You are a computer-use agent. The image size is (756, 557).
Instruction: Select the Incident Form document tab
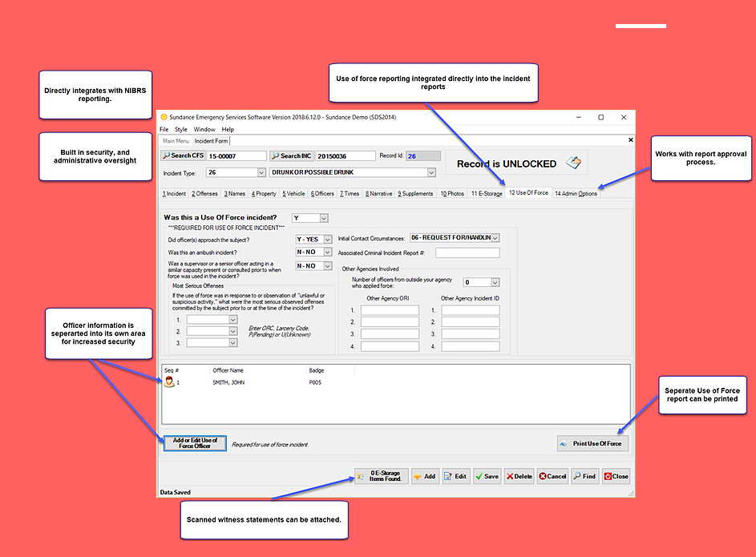pyautogui.click(x=211, y=141)
